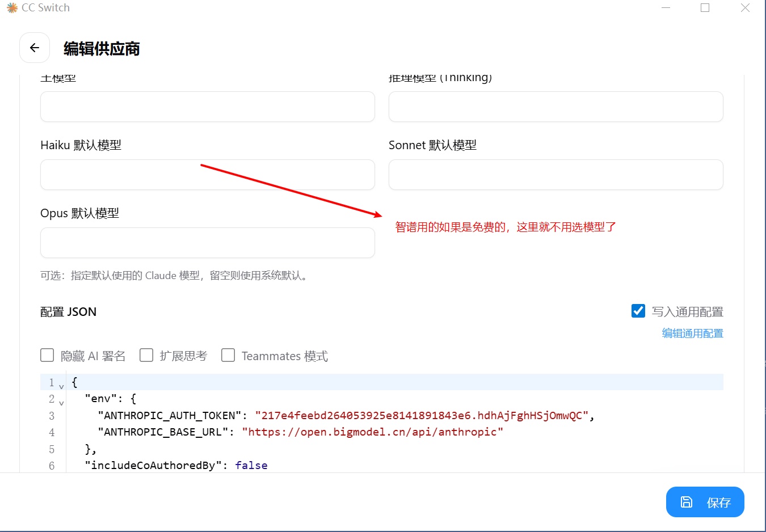This screenshot has width=766, height=532.
Task: Click the hint text starting with 可选
Action: click(175, 276)
